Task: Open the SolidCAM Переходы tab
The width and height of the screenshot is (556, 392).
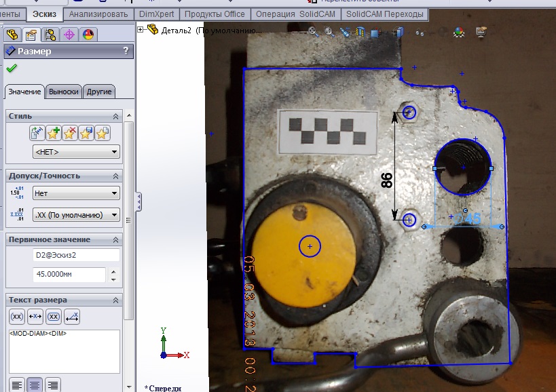Action: [385, 14]
